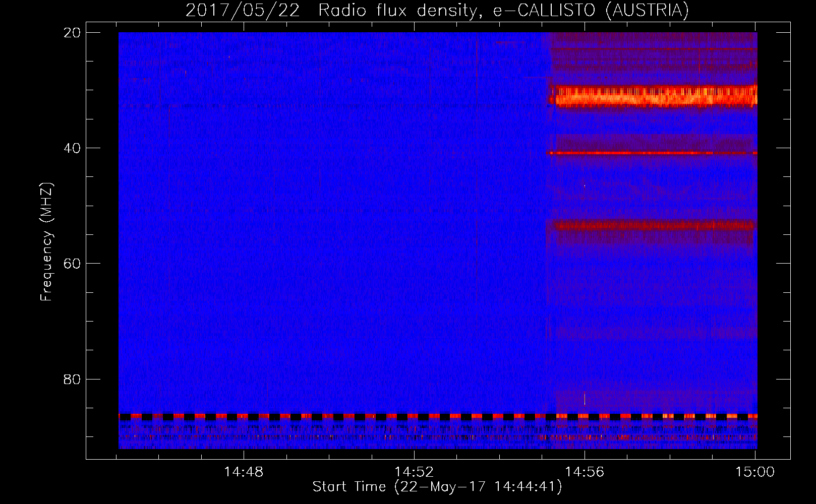Click the '40' frequency tick label

coord(72,148)
